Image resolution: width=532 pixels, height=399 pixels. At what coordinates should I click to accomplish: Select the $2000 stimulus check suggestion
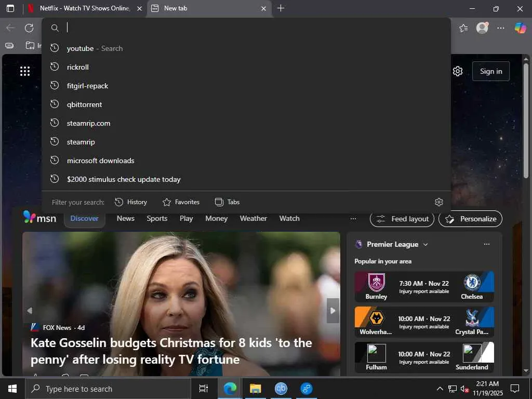(x=246, y=179)
